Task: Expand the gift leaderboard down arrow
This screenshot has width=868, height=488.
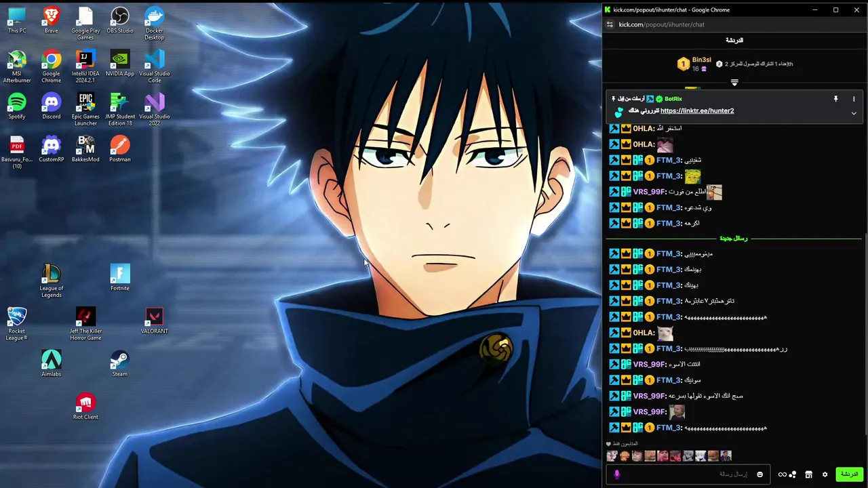Action: [x=734, y=83]
